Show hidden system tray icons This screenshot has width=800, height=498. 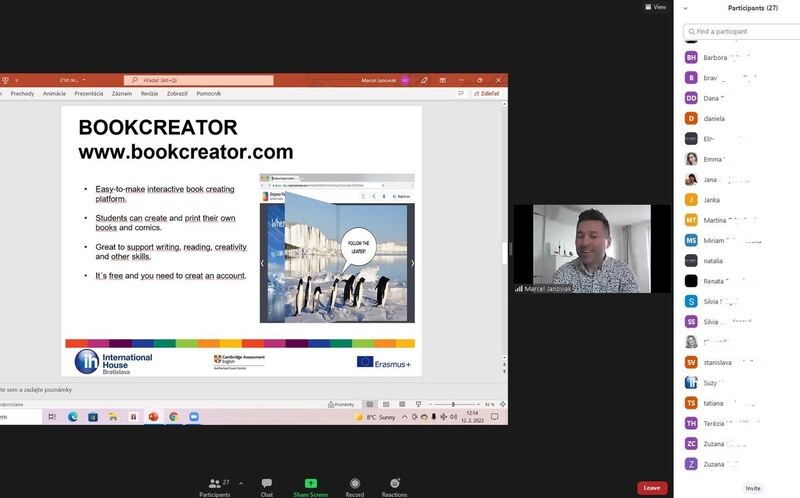pyautogui.click(x=405, y=417)
